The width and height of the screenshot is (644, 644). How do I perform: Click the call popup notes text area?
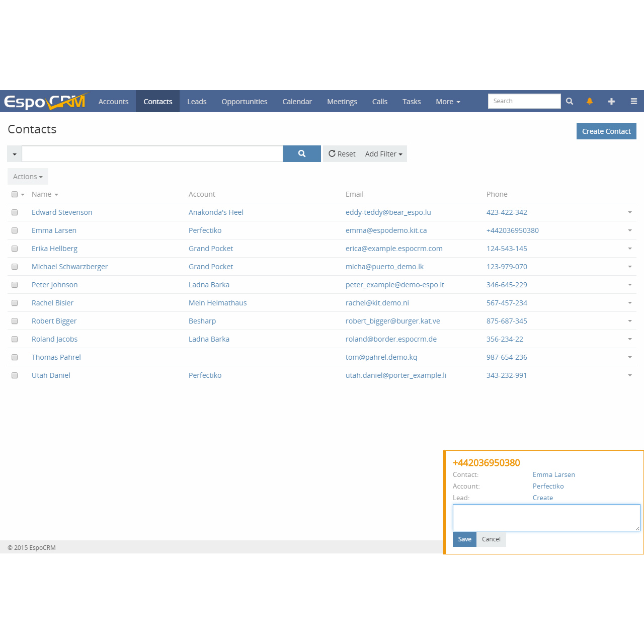(546, 518)
